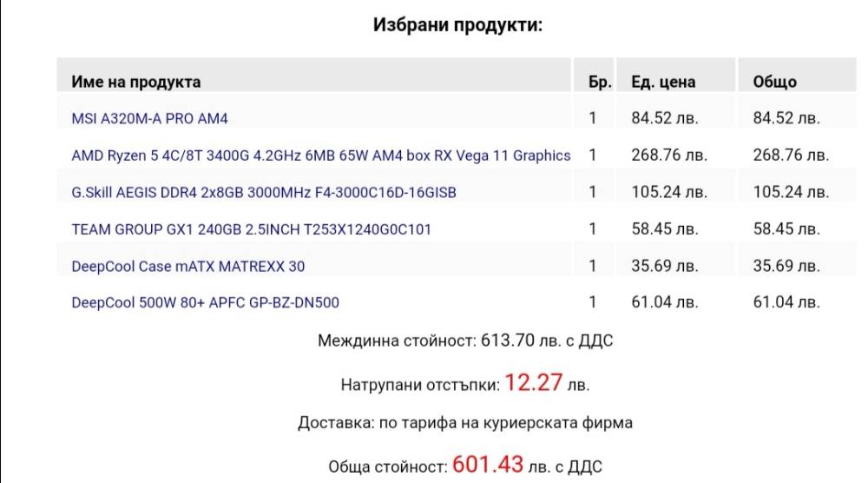Click the red 601.43 total amount

point(488,465)
